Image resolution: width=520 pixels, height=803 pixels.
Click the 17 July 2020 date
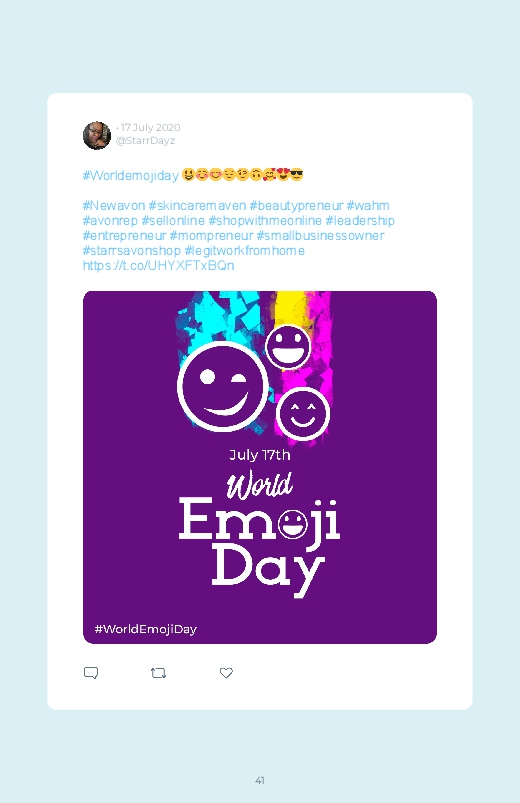coord(150,128)
